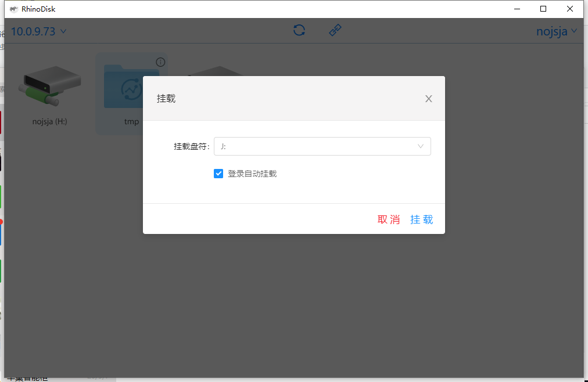Click the drive icon partially hidden behind dialog
Image resolution: width=588 pixels, height=382 pixels.
tap(216, 70)
